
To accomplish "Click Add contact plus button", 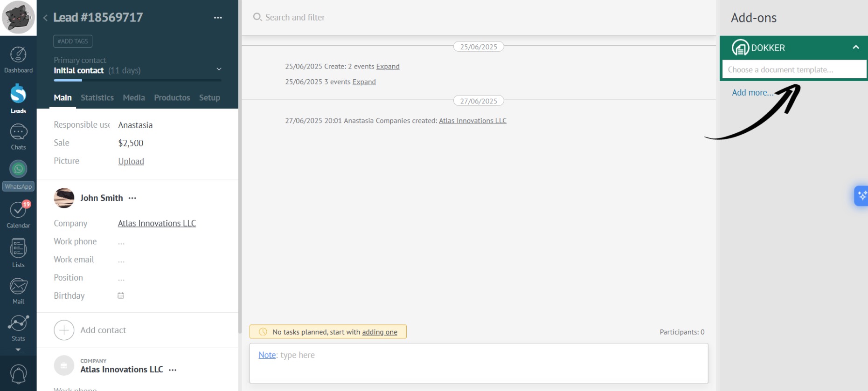I will pos(64,330).
